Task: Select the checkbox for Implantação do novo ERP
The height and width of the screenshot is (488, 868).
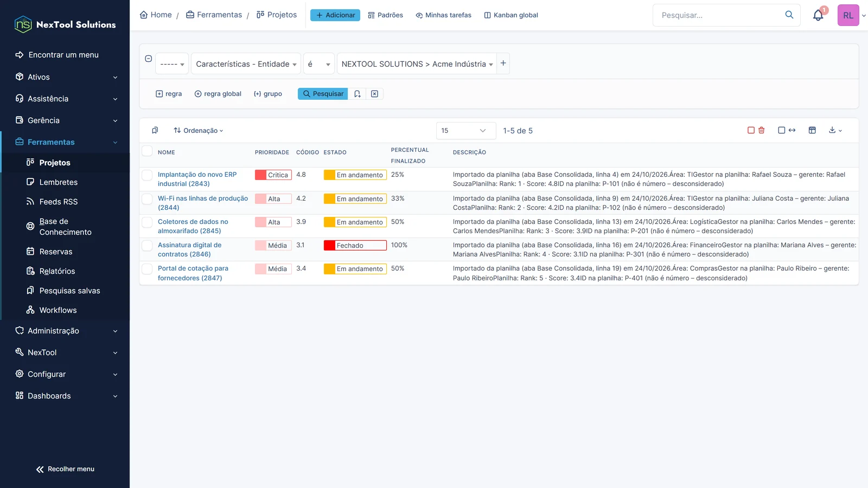Action: point(147,175)
